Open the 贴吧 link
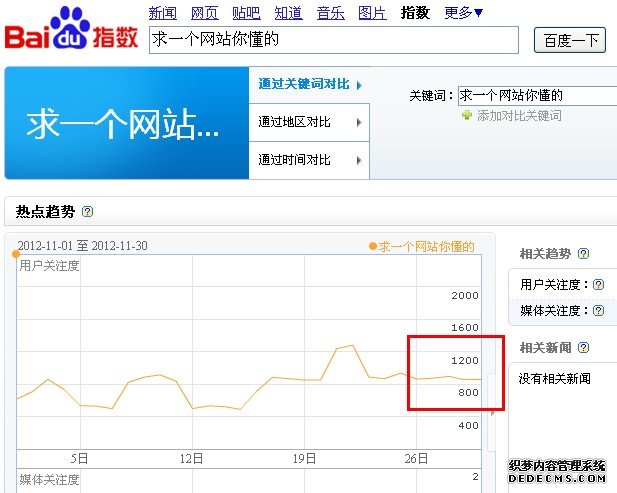The width and height of the screenshot is (617, 493). [x=246, y=13]
